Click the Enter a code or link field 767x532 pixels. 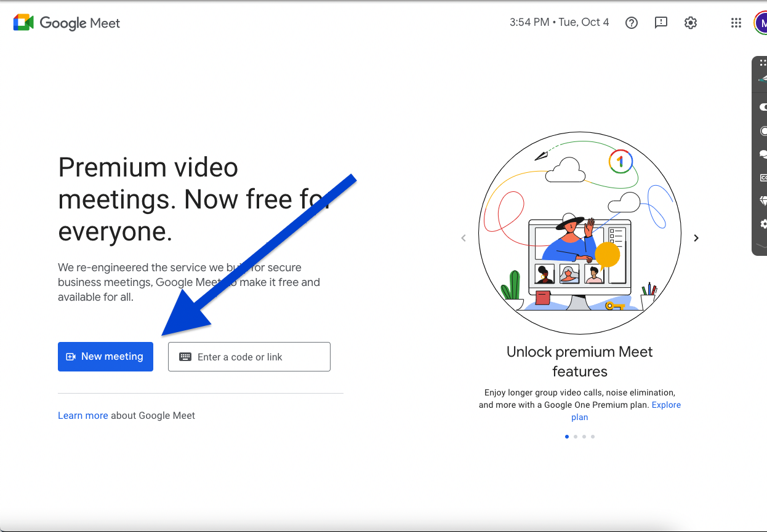click(249, 357)
